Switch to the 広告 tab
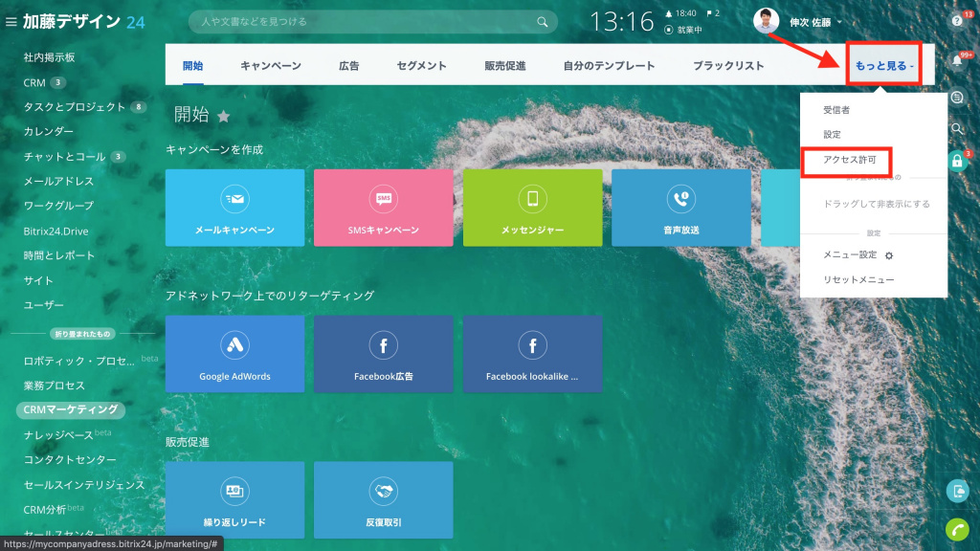The width and height of the screenshot is (980, 551). 348,66
